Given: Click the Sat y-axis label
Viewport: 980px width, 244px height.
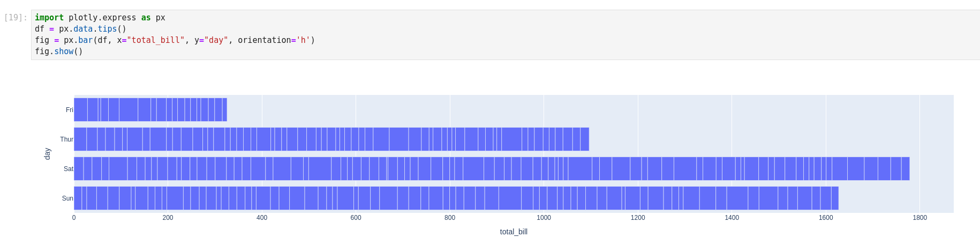Looking at the screenshot, I should 68,169.
